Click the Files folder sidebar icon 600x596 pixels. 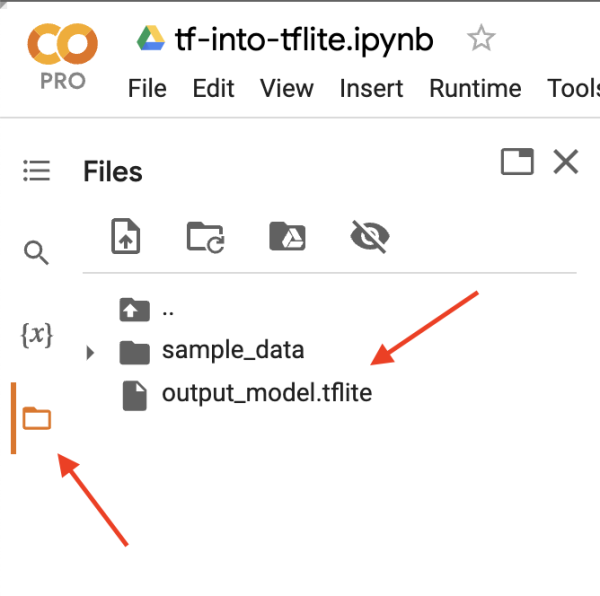point(36,418)
